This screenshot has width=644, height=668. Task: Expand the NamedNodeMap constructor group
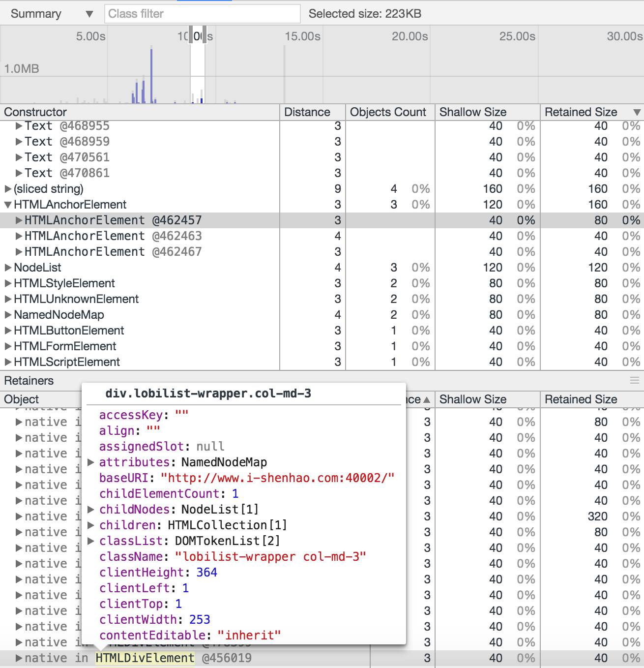click(8, 315)
